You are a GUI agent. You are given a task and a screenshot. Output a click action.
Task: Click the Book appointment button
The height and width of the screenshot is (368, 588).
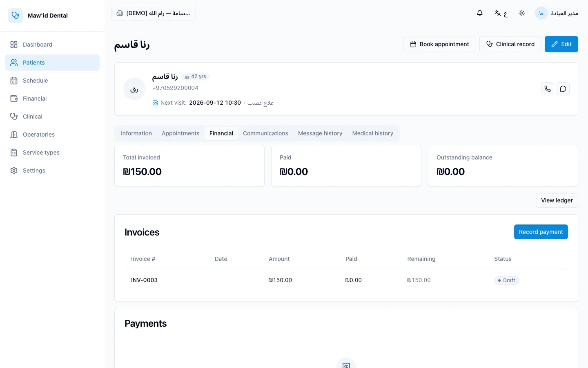(439, 44)
